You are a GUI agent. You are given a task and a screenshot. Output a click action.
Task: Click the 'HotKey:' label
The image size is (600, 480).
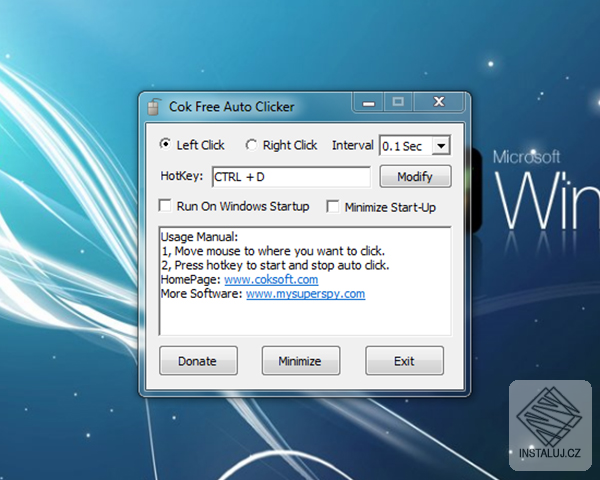tap(182, 176)
